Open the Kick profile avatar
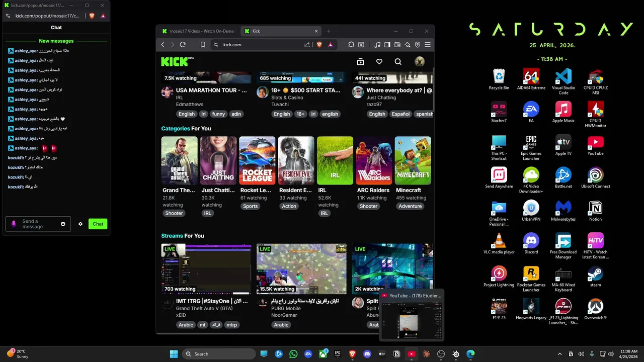 tap(419, 62)
